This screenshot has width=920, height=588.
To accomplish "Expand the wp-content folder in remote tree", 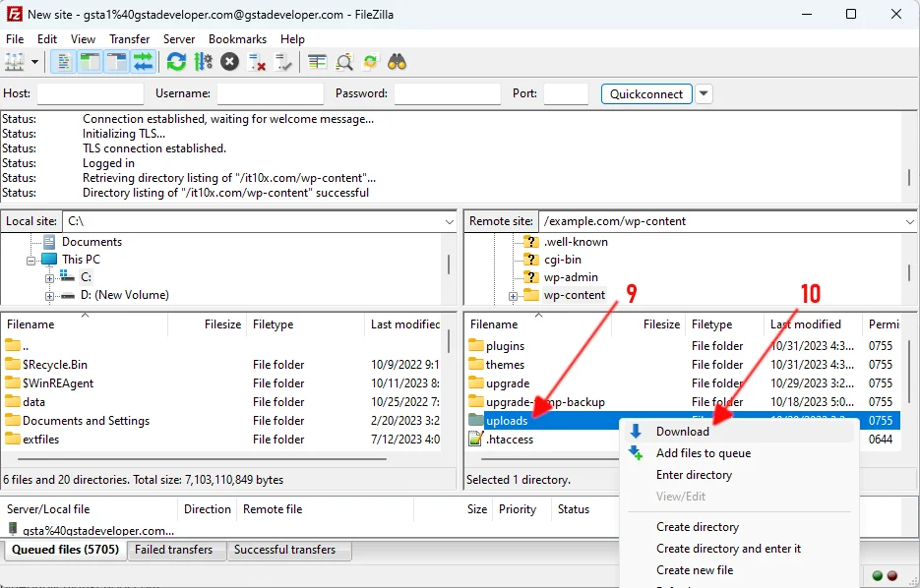I will (513, 296).
